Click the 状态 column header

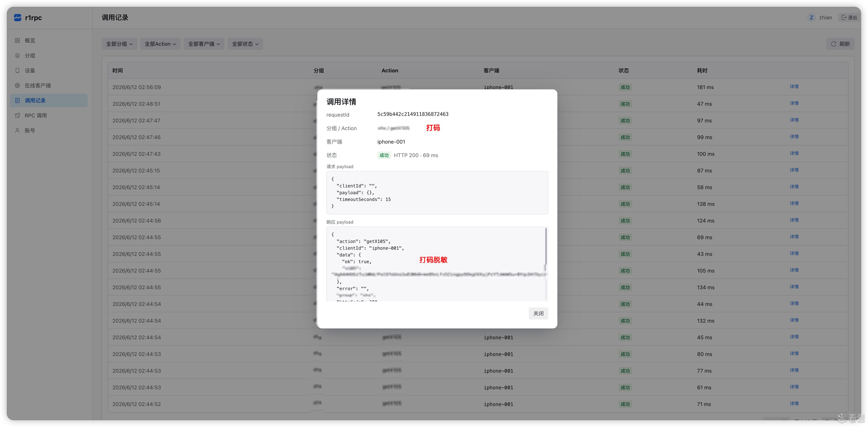pyautogui.click(x=624, y=70)
